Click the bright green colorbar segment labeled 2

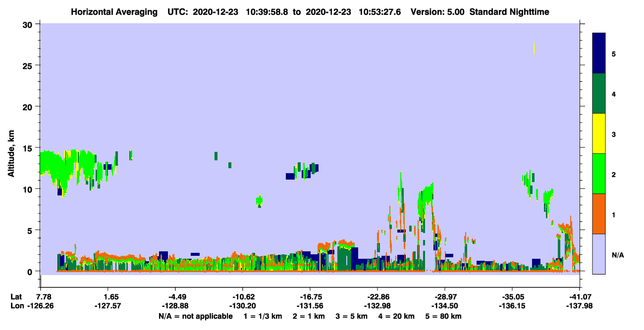coord(599,174)
